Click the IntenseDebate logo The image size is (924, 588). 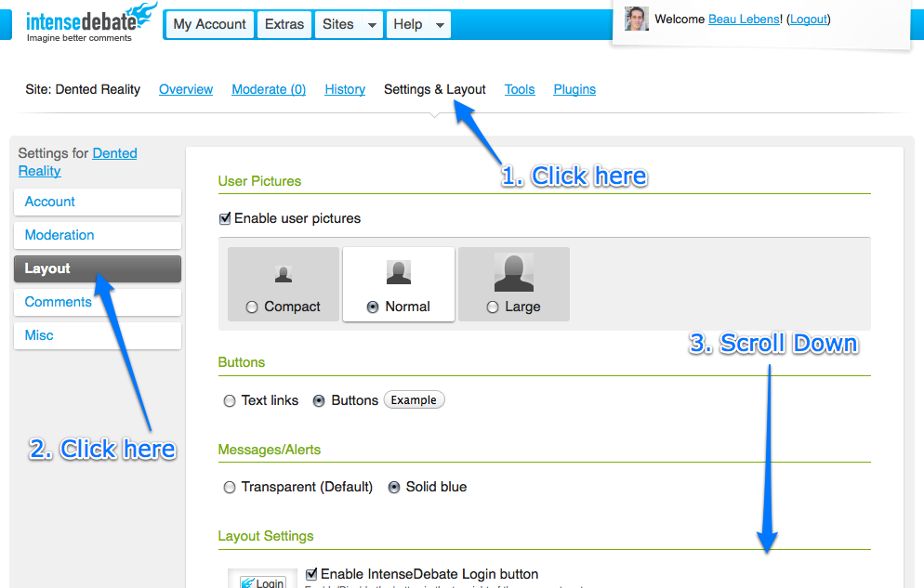click(90, 23)
